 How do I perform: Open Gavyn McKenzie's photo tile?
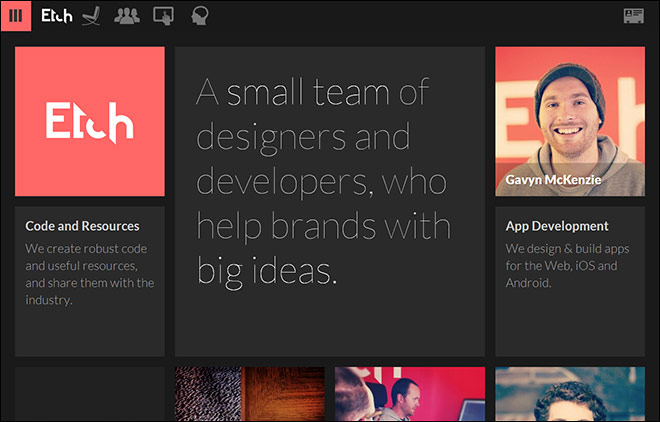pos(570,121)
